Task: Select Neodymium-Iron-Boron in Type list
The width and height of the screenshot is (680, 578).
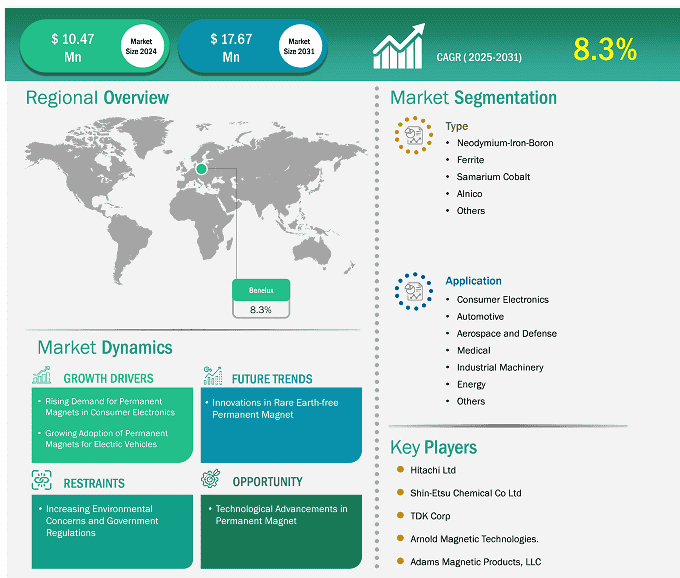Action: point(505,143)
